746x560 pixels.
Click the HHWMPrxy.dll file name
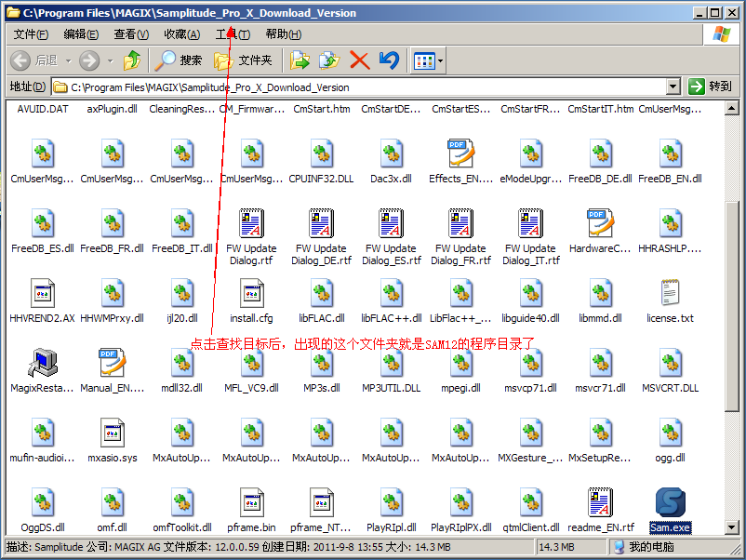click(112, 318)
